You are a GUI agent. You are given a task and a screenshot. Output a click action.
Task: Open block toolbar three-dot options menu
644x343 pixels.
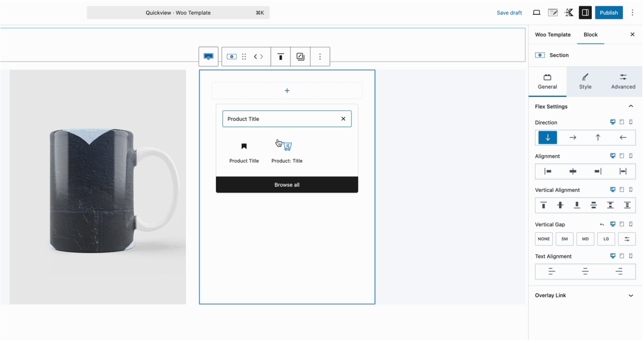320,56
